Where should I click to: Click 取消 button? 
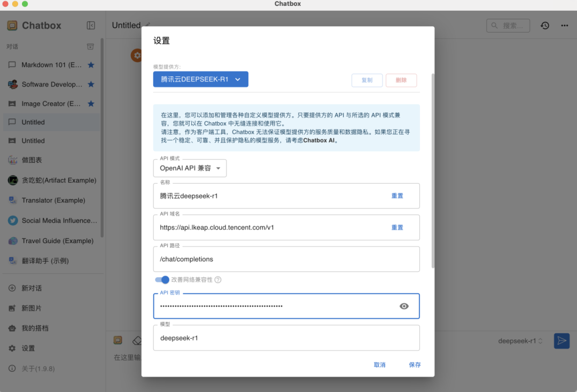point(379,365)
